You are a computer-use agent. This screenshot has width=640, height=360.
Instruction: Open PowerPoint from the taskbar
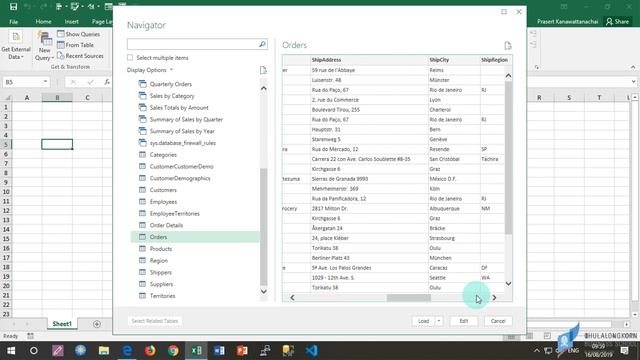(x=242, y=351)
